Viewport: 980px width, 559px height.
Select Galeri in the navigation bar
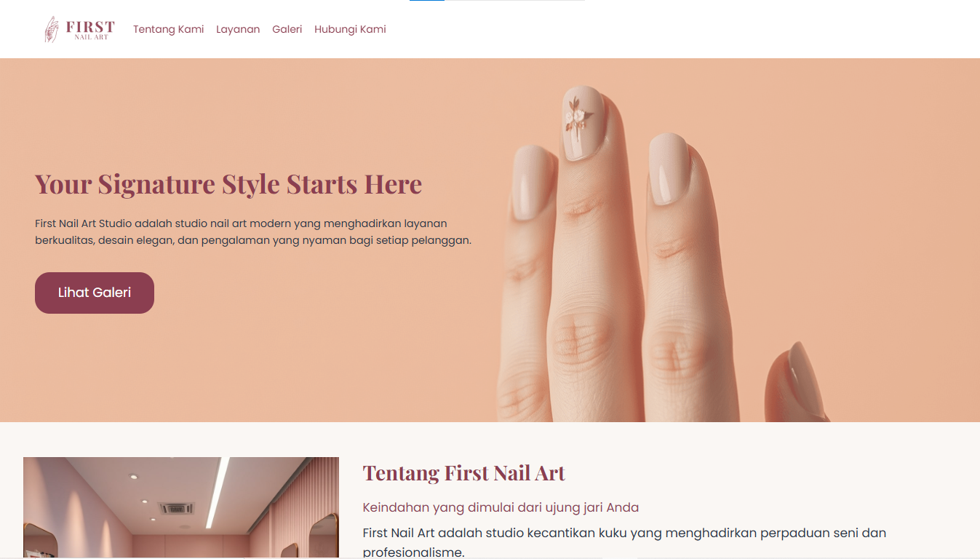point(287,29)
